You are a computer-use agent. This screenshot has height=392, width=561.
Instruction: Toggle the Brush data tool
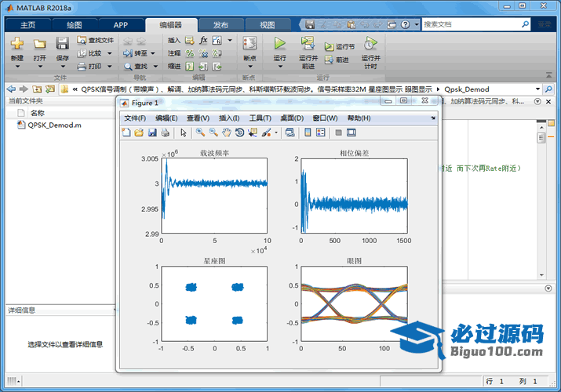(x=266, y=132)
